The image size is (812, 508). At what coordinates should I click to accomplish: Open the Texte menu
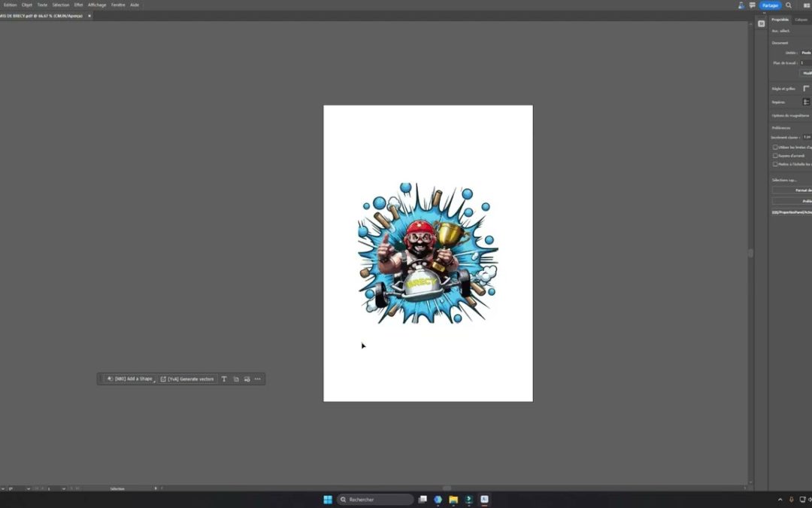[x=42, y=5]
